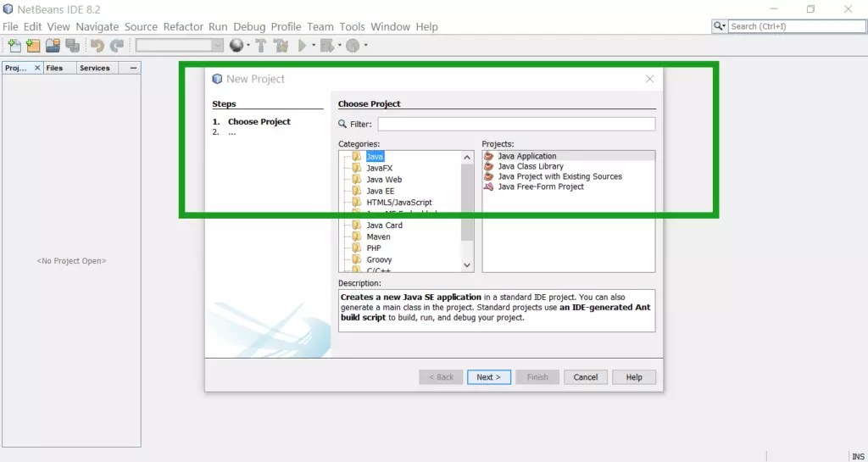Select Java Class Library project type
This screenshot has width=868, height=462.
tap(531, 166)
